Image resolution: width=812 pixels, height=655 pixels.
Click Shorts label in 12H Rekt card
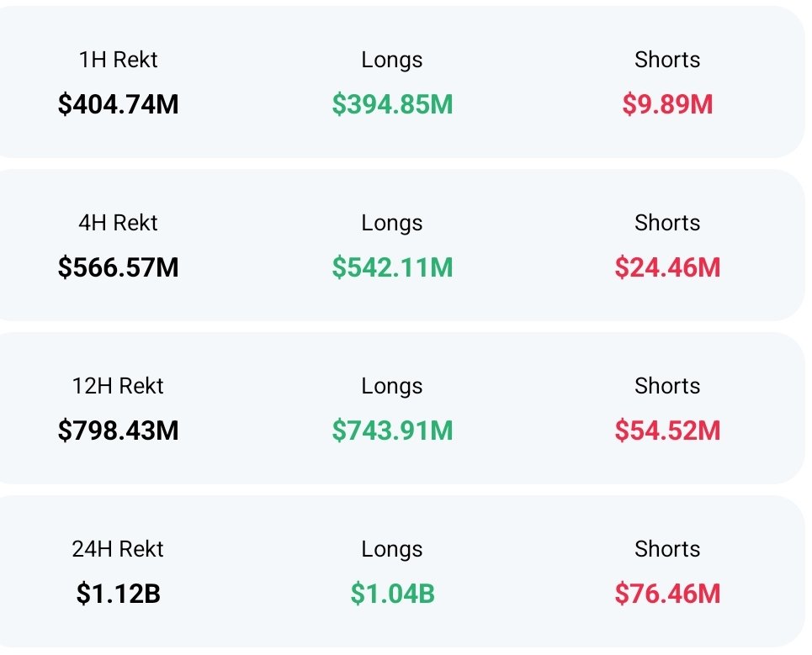point(667,385)
